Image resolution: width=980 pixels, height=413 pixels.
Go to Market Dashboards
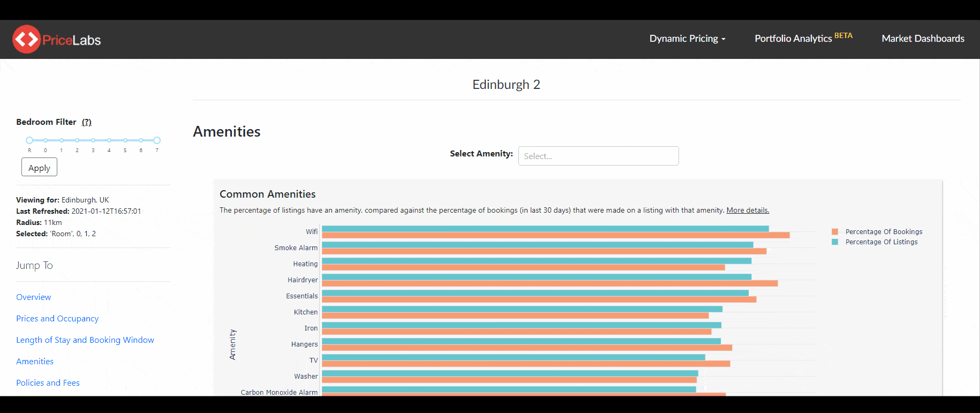click(x=923, y=39)
